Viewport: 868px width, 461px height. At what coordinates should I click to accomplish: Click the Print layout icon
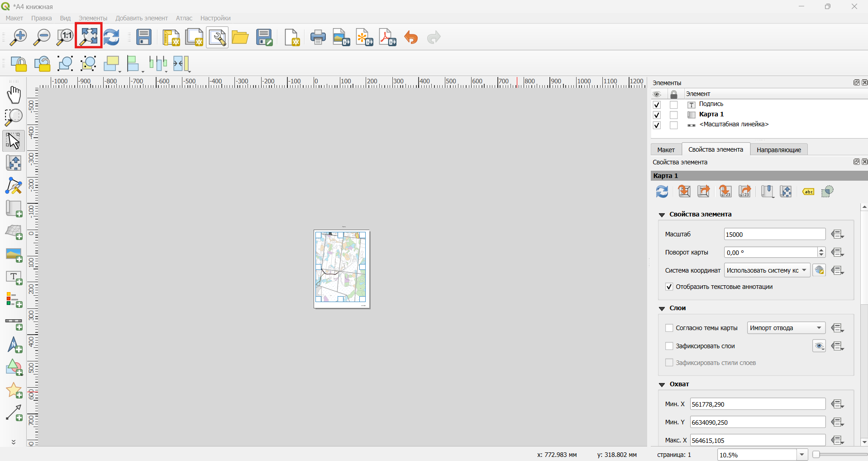pos(318,37)
